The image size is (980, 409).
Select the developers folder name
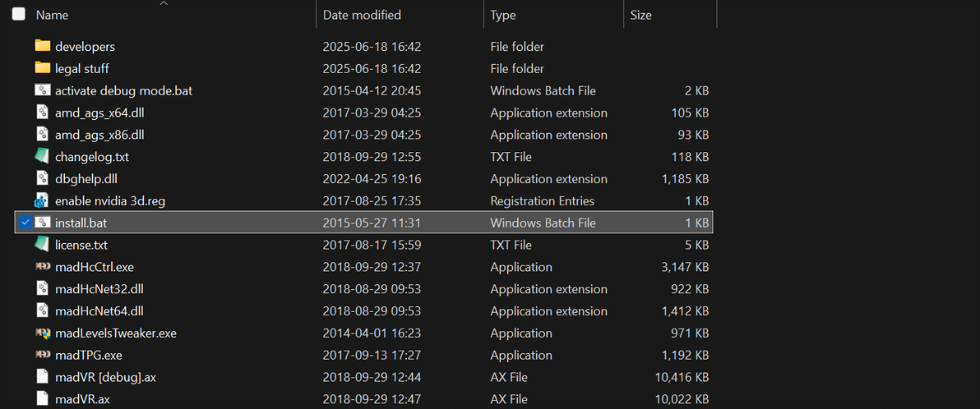[x=85, y=47]
